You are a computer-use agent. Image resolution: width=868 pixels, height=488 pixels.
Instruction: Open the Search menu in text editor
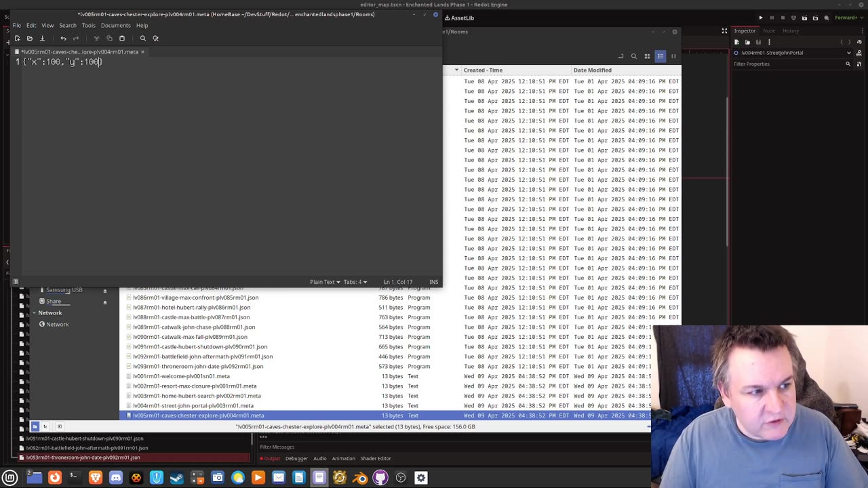(68, 26)
